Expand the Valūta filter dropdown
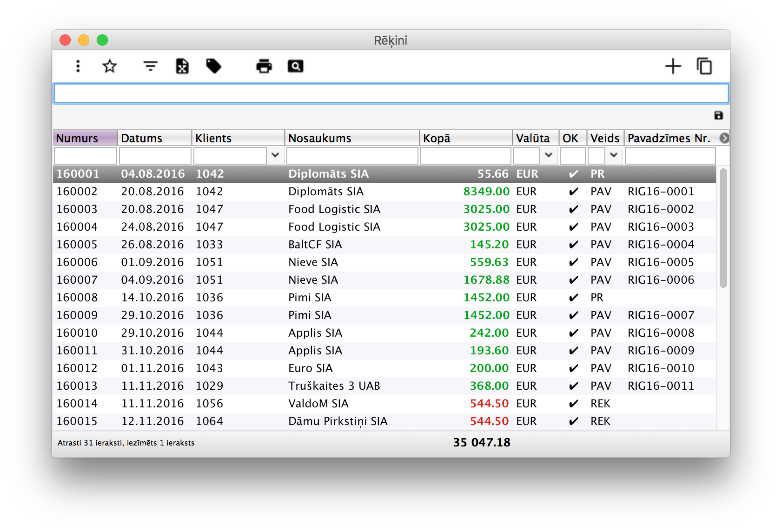This screenshot has height=532, width=782. [549, 155]
